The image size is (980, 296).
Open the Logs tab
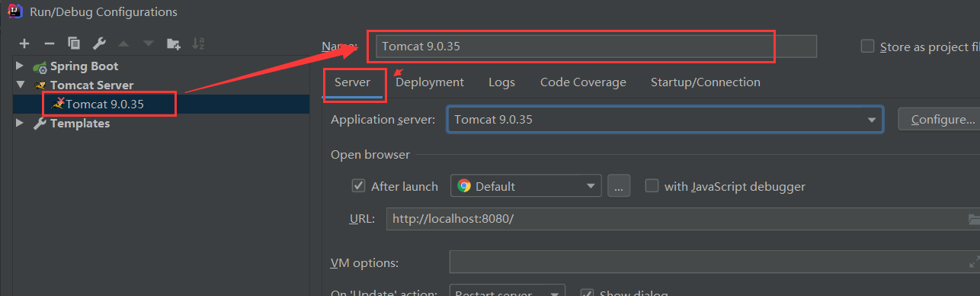[501, 82]
